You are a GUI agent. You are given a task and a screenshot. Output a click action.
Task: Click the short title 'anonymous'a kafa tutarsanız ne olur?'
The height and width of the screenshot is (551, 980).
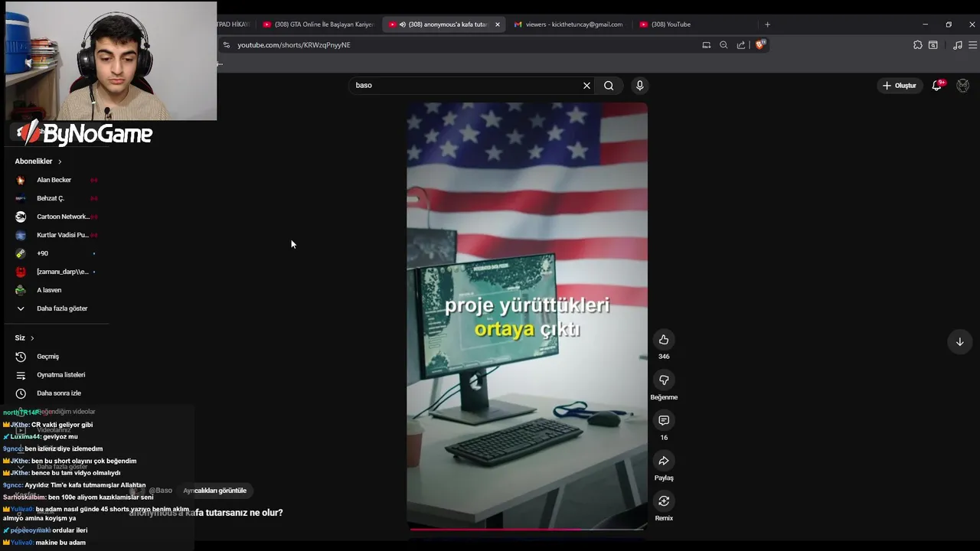coord(206,513)
